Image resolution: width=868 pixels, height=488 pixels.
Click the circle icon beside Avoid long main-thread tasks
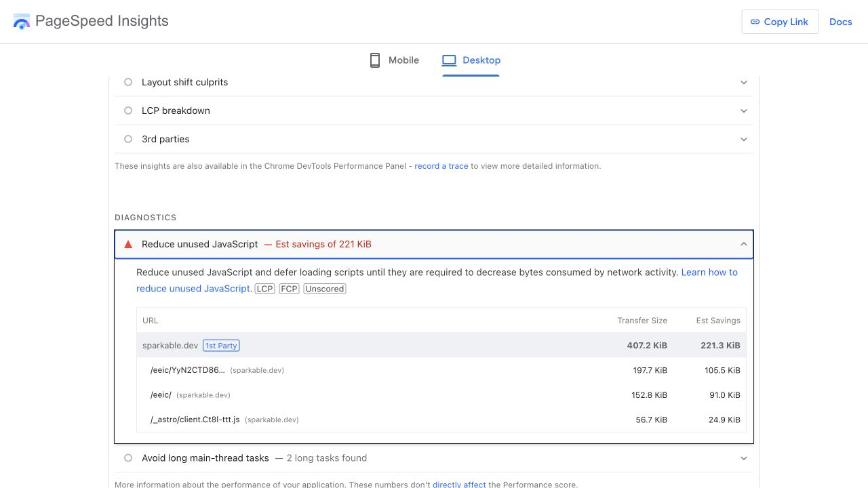pos(128,458)
